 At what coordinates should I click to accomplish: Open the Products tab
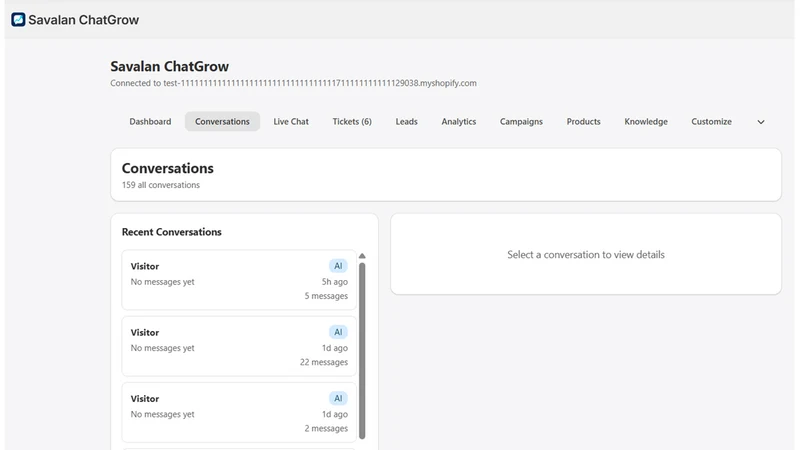583,121
